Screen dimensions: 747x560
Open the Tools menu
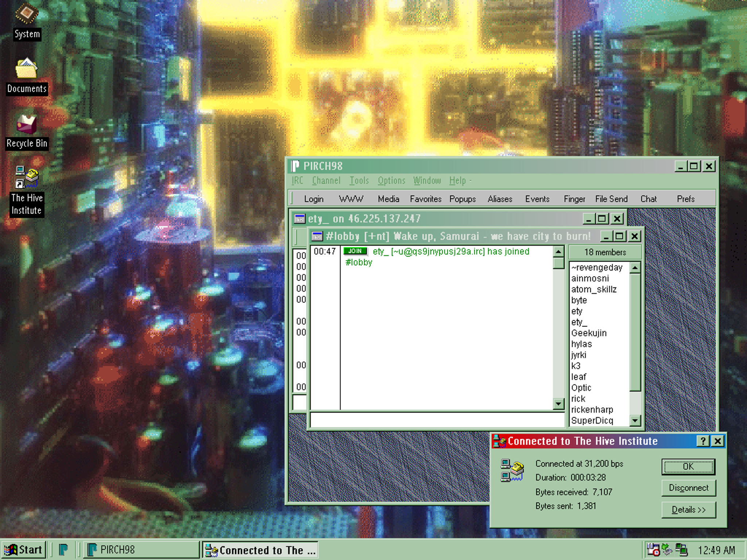pyautogui.click(x=359, y=180)
